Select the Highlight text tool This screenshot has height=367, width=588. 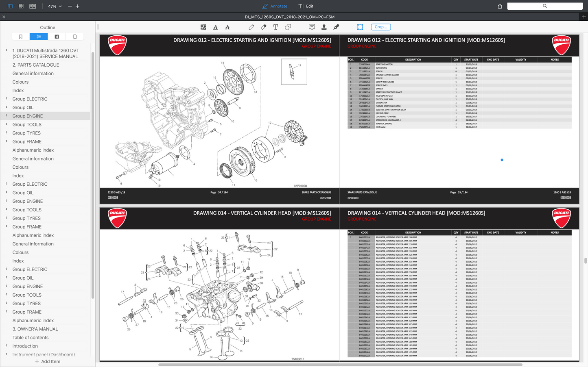[x=203, y=27]
